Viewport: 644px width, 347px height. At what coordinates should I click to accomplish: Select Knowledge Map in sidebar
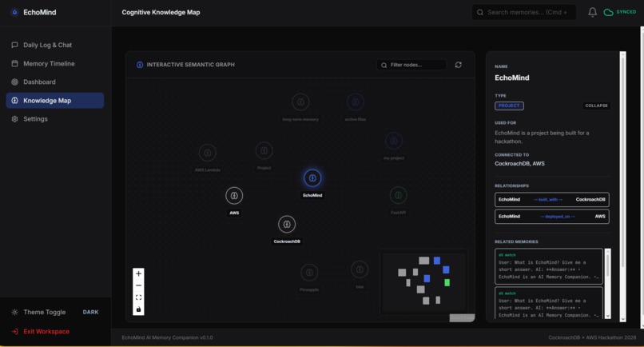point(54,100)
